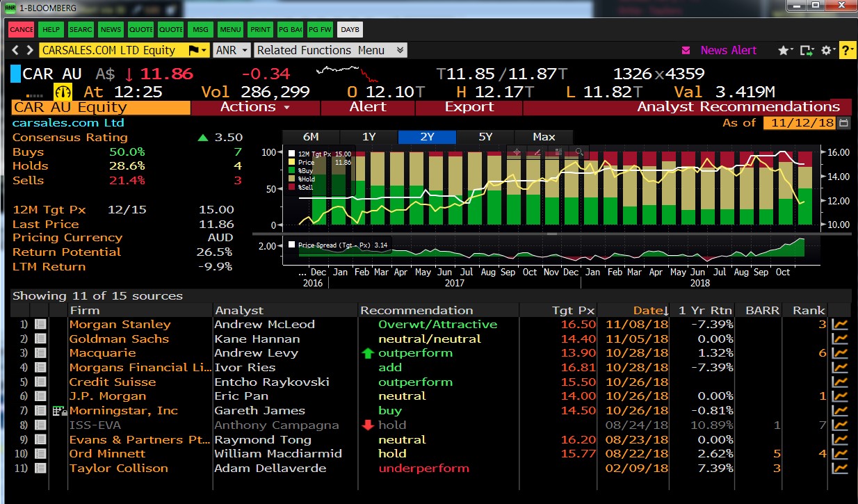Image resolution: width=858 pixels, height=504 pixels.
Task: Click the PG BACK key button
Action: (x=290, y=29)
